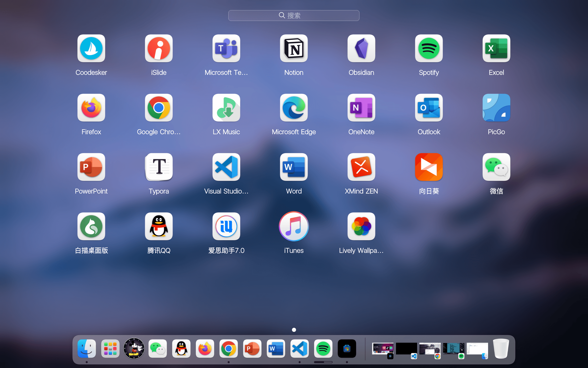Open Excel
The width and height of the screenshot is (588, 368).
[496, 48]
